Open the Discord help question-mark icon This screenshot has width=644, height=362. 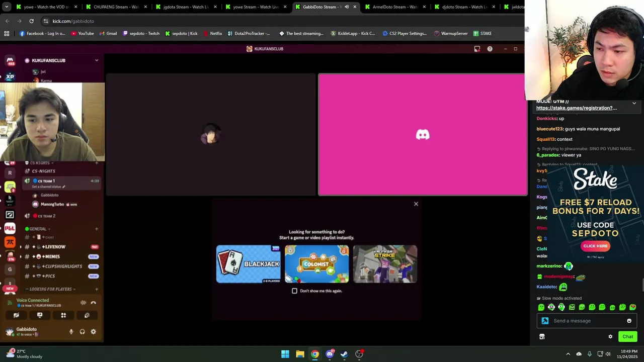(490, 49)
